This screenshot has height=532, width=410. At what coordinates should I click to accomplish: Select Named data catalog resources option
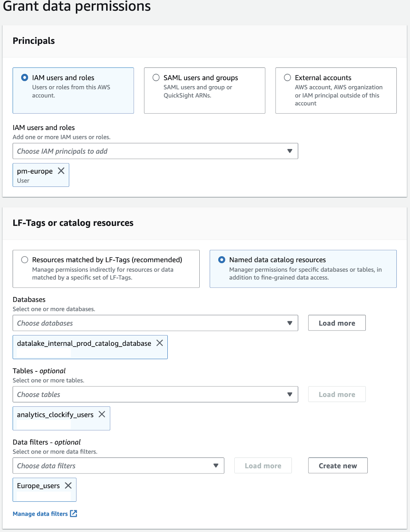coord(222,260)
